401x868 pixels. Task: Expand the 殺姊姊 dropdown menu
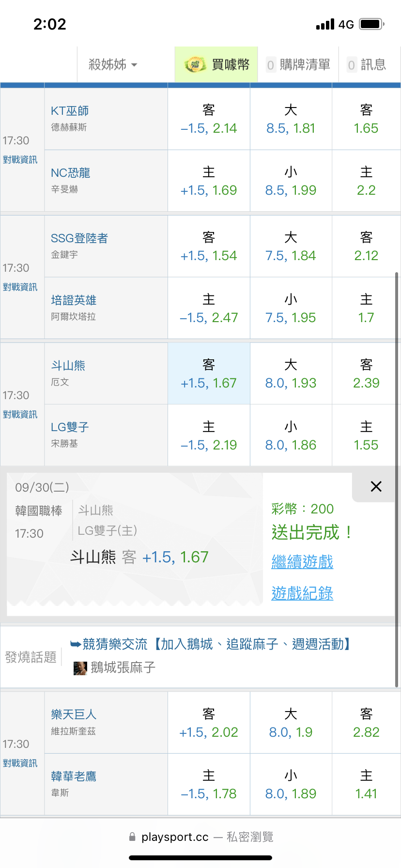[x=113, y=64]
